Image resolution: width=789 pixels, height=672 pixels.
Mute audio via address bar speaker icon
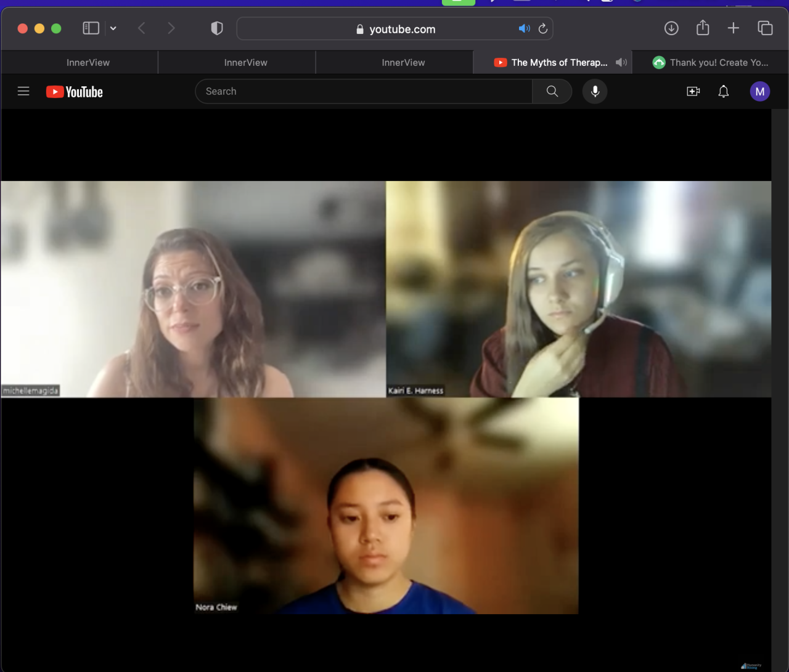525,28
